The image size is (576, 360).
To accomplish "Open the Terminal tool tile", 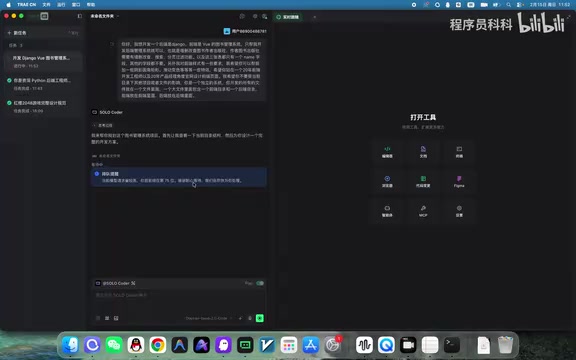I will tap(459, 152).
